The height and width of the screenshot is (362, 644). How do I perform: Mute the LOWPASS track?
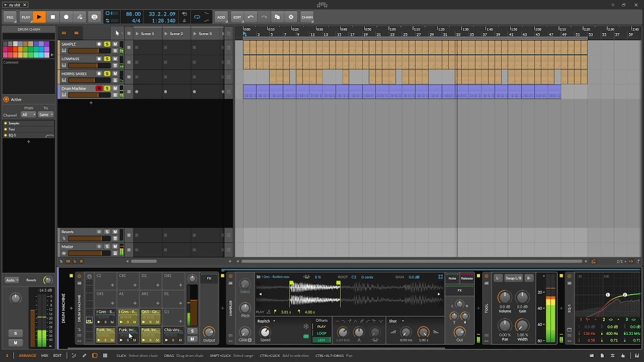(115, 59)
